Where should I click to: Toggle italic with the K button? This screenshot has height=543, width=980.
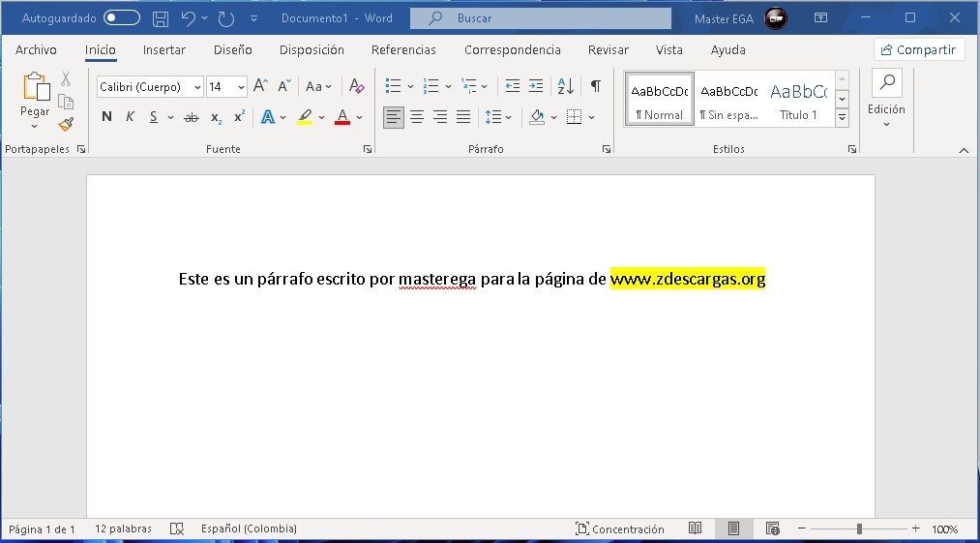130,117
